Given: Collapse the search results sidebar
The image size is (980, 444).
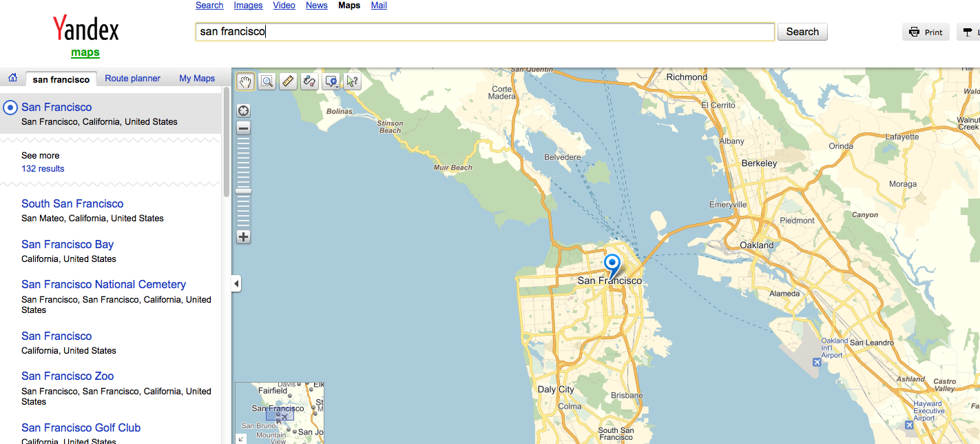Looking at the screenshot, I should point(236,283).
